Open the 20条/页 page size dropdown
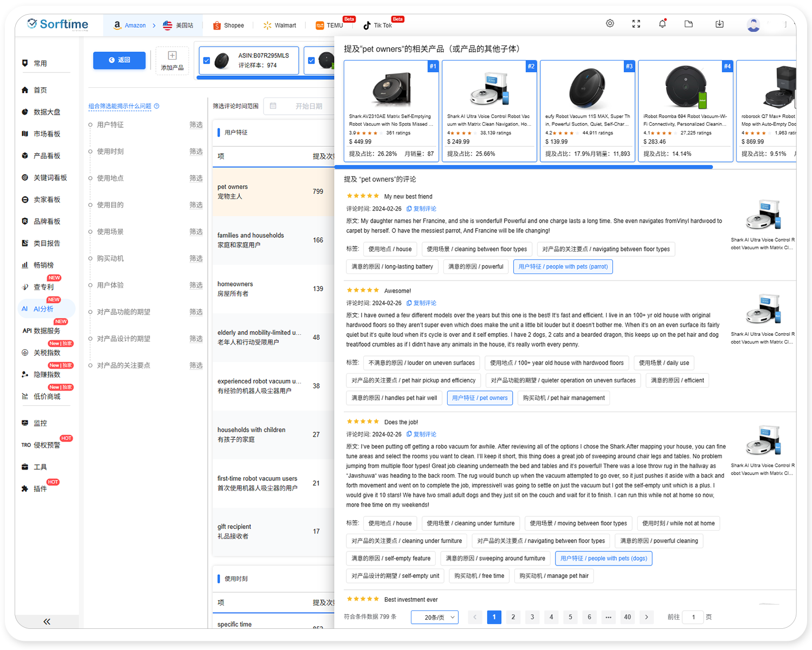 (x=434, y=617)
